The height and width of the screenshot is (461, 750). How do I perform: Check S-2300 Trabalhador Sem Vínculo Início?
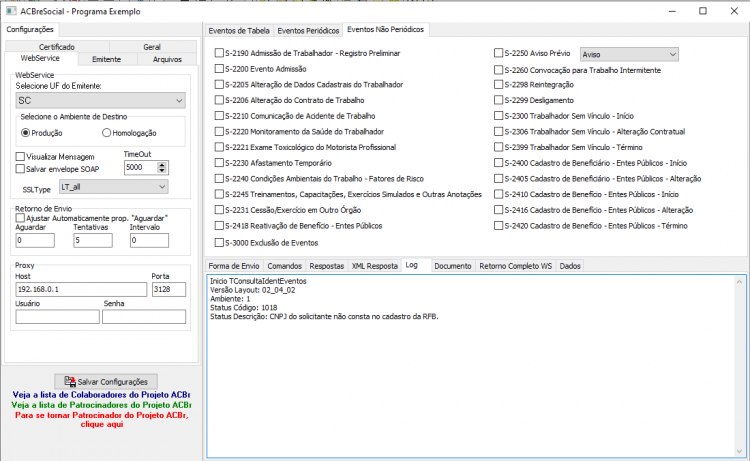pyautogui.click(x=498, y=116)
